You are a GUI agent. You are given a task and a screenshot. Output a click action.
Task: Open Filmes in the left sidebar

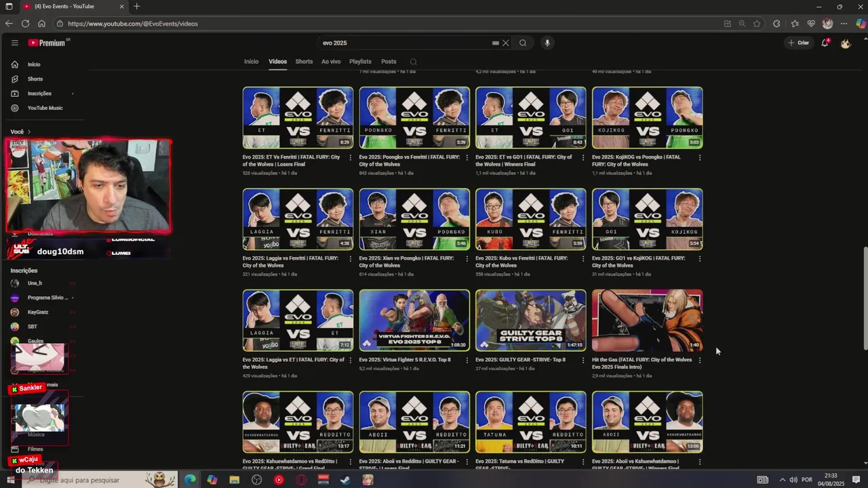35,449
